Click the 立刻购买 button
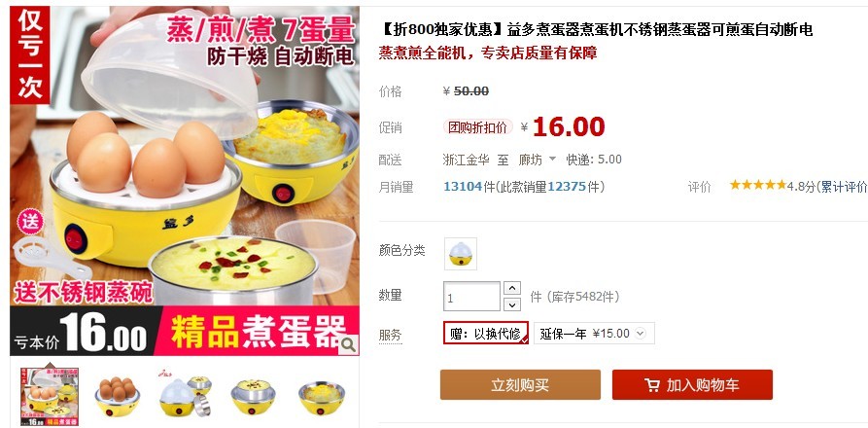Viewport: 868px width, 428px height. [520, 385]
